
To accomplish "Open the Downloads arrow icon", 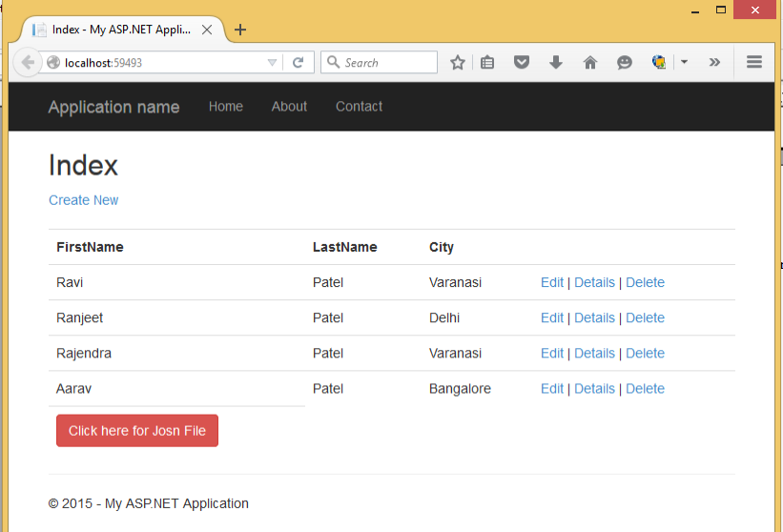I will 556,63.
